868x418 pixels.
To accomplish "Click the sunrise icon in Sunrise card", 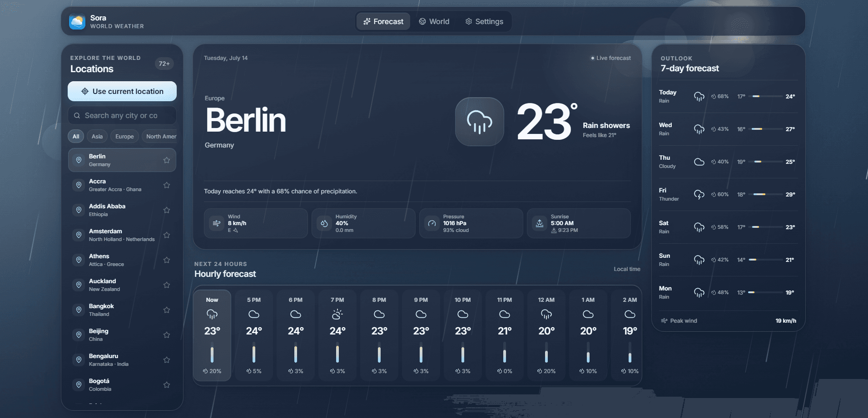I will point(540,223).
